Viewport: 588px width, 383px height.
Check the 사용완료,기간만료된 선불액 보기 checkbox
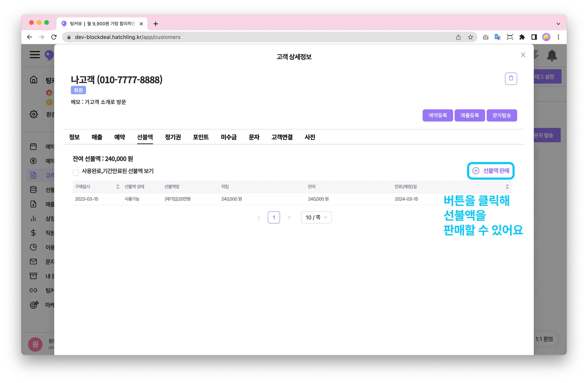[76, 172]
